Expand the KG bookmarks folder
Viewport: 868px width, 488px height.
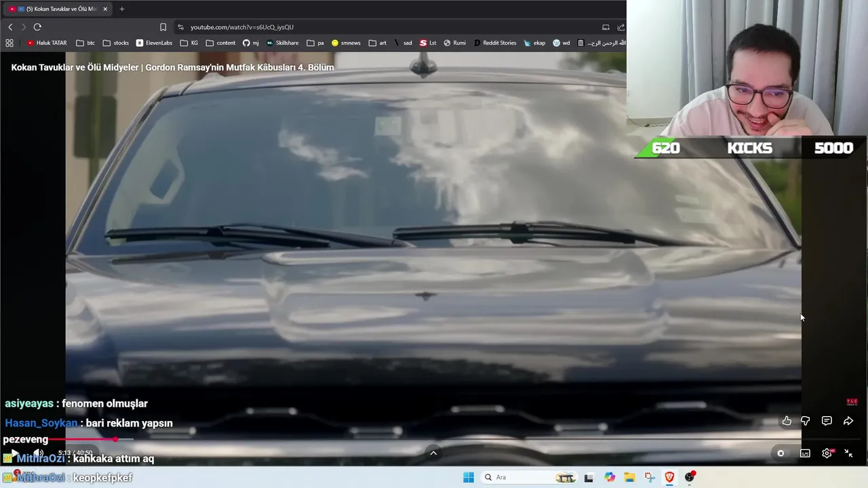point(189,43)
